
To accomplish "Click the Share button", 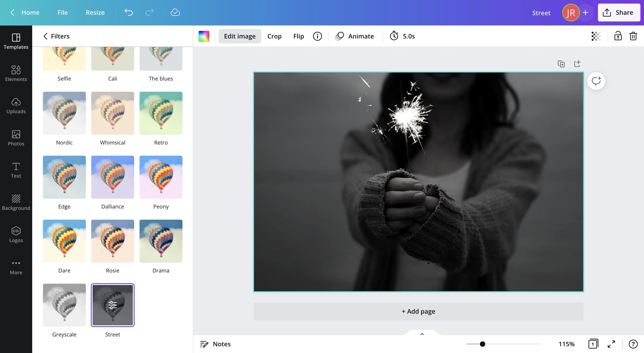I will coord(619,12).
